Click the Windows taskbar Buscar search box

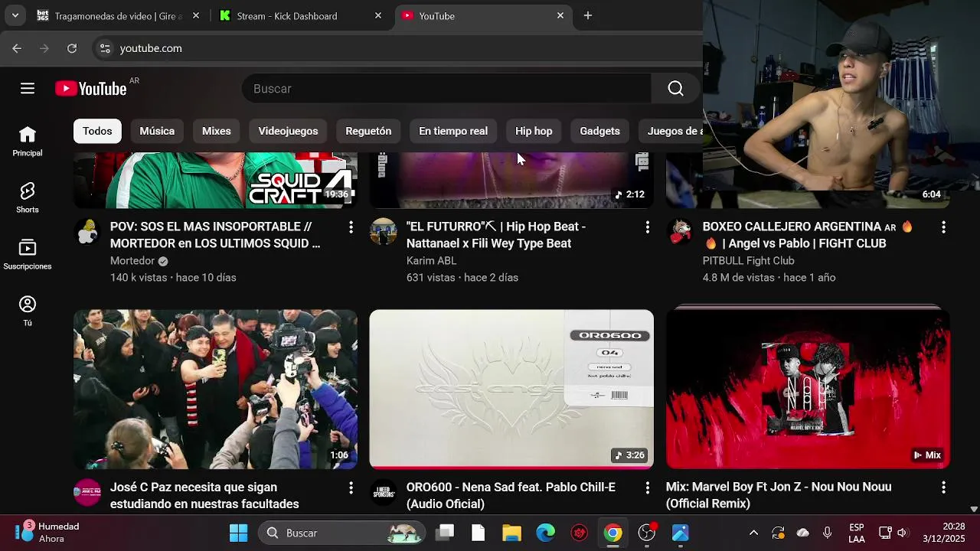click(342, 533)
